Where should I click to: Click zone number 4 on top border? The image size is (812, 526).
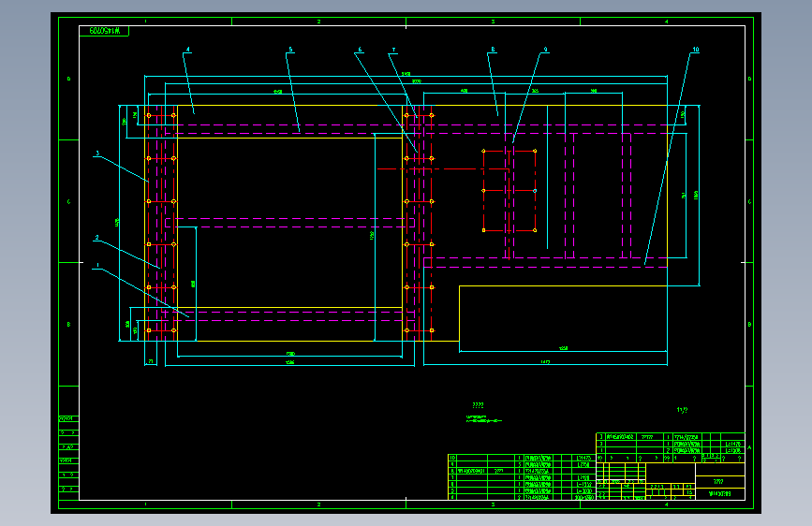tap(666, 22)
